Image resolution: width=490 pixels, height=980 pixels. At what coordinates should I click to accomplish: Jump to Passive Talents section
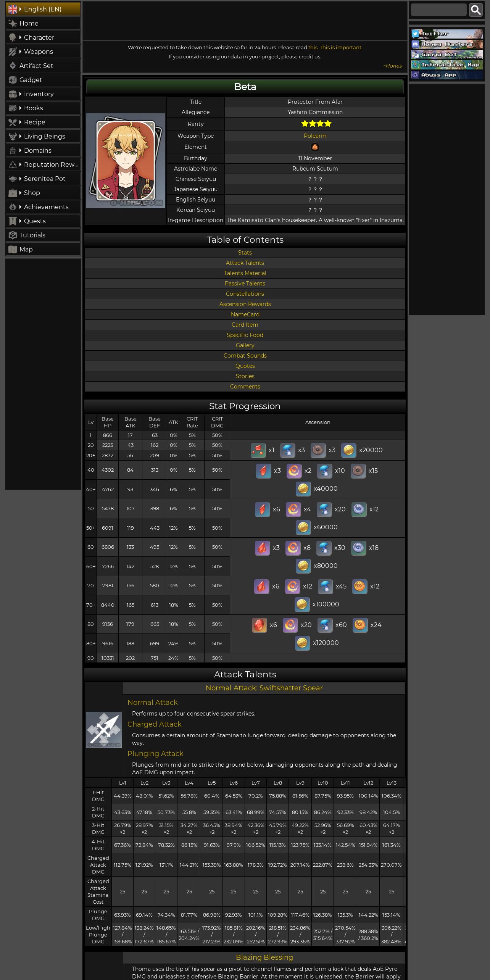coord(245,284)
